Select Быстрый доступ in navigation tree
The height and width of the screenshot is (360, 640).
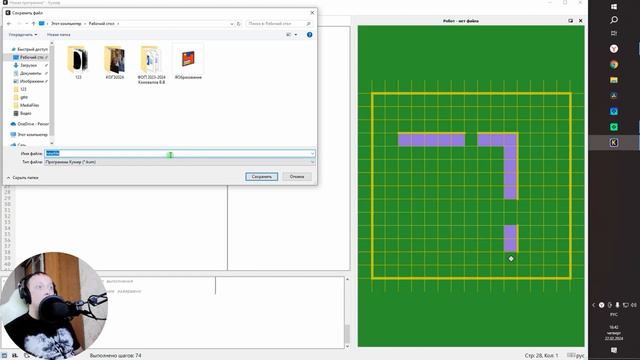point(30,49)
